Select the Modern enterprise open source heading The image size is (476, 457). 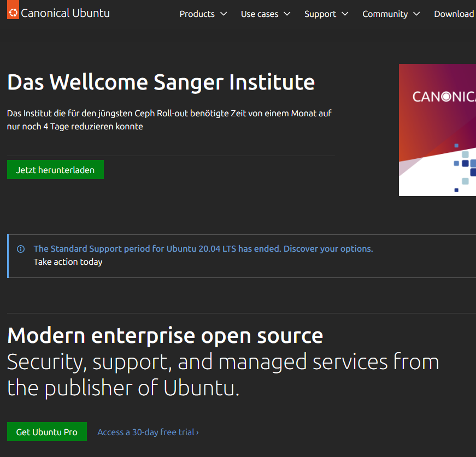point(165,336)
